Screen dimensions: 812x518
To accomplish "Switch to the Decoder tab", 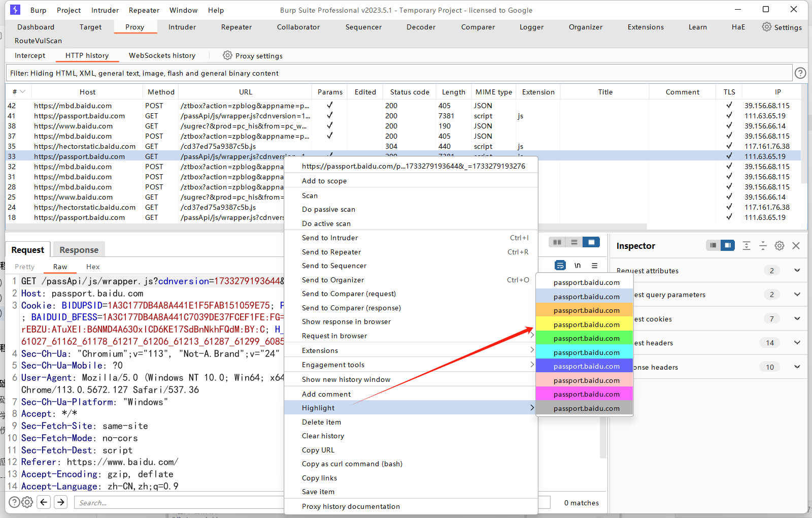I will tap(421, 27).
